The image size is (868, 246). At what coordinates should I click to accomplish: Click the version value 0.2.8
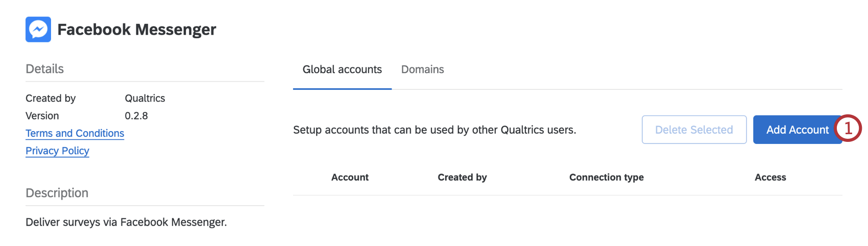pos(136,116)
